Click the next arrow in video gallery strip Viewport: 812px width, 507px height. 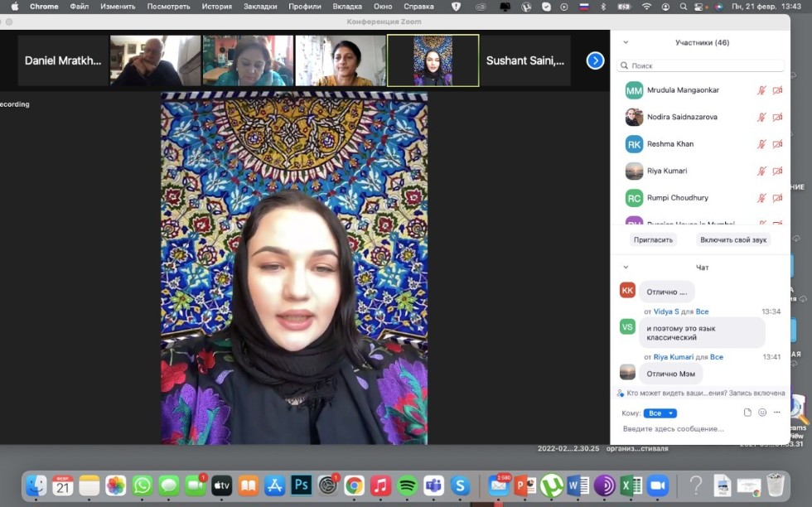(595, 60)
